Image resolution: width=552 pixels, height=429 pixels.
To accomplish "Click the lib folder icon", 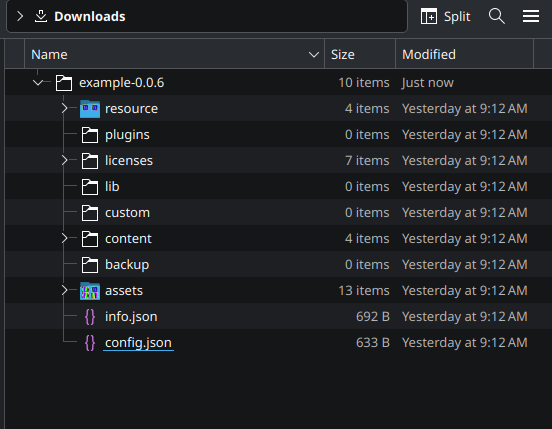I will click(90, 187).
